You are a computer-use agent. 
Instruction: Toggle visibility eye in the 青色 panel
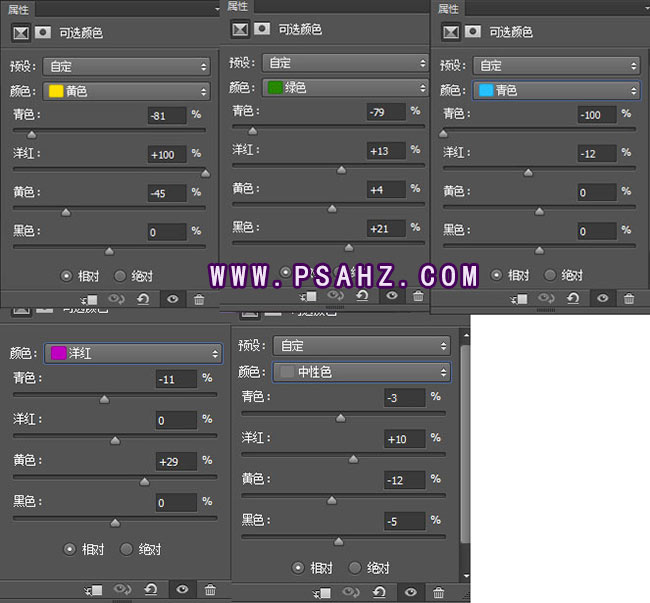tap(602, 298)
